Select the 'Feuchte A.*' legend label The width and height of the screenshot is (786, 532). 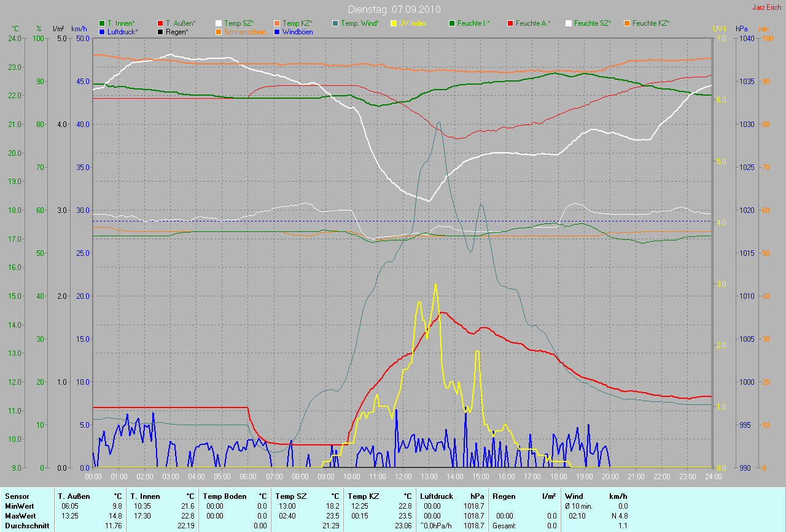[x=532, y=23]
